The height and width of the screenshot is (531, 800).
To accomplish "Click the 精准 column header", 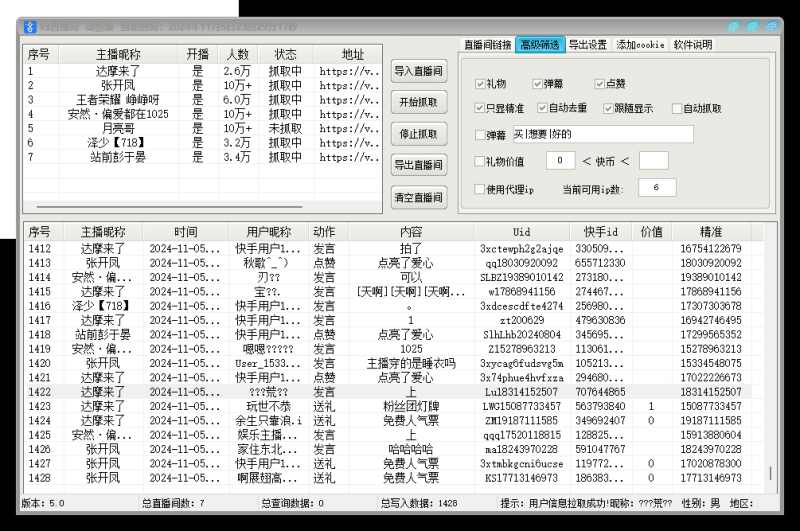I will [x=711, y=232].
